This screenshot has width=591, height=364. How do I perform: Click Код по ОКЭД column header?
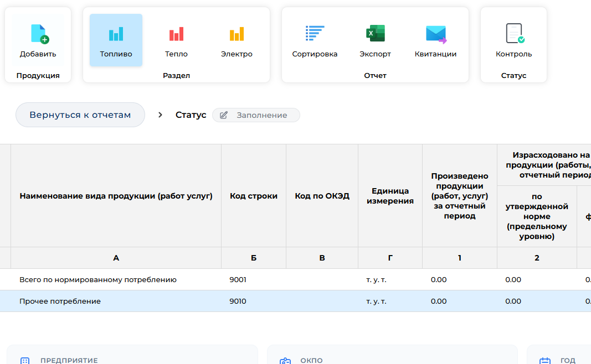[x=322, y=196]
